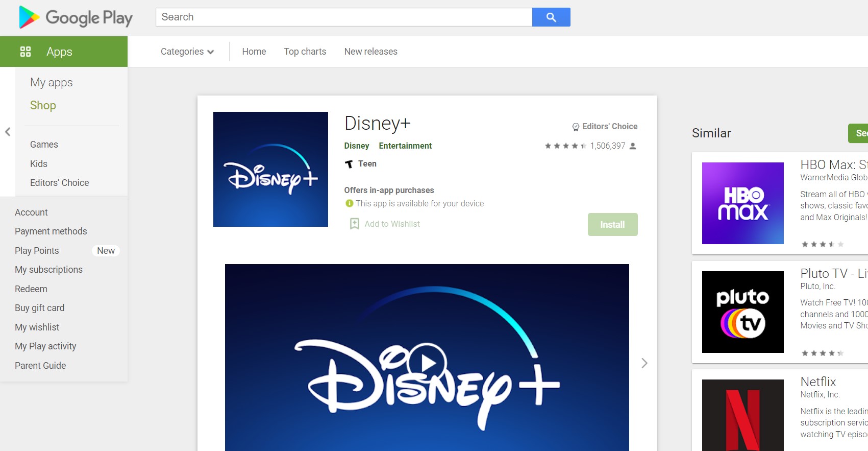Open the HBO Max title link
The width and height of the screenshot is (868, 451).
pos(834,164)
